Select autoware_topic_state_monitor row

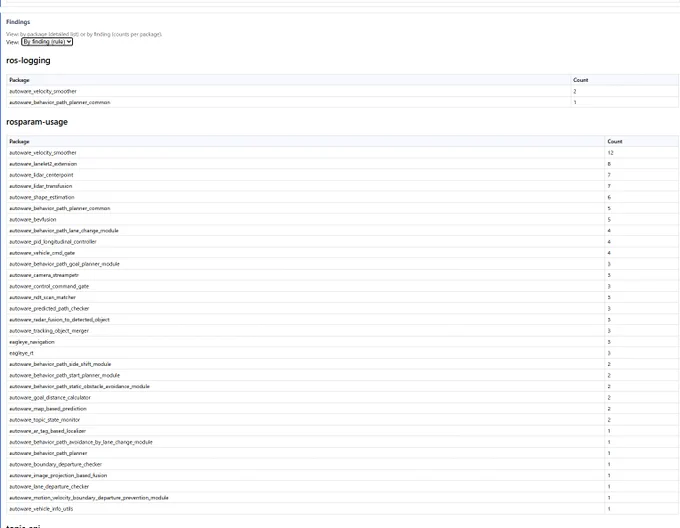tap(343, 420)
